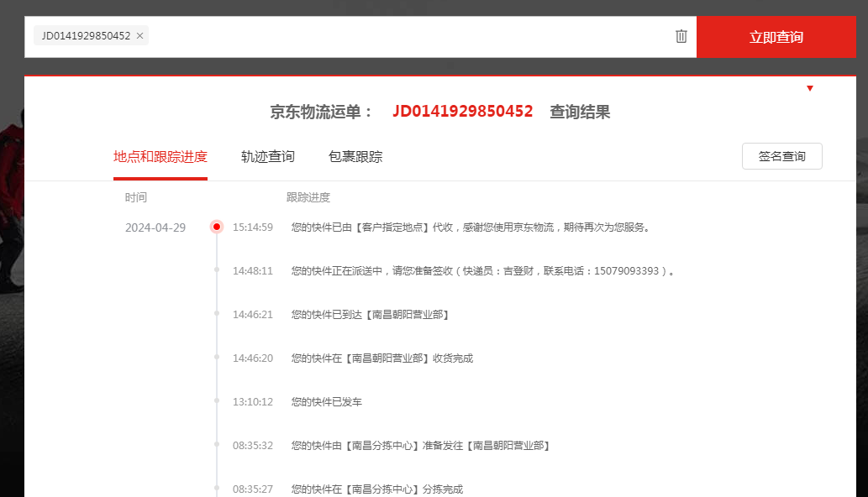The image size is (868, 497).
Task: Click the date 2024-04-29
Action: tap(155, 228)
